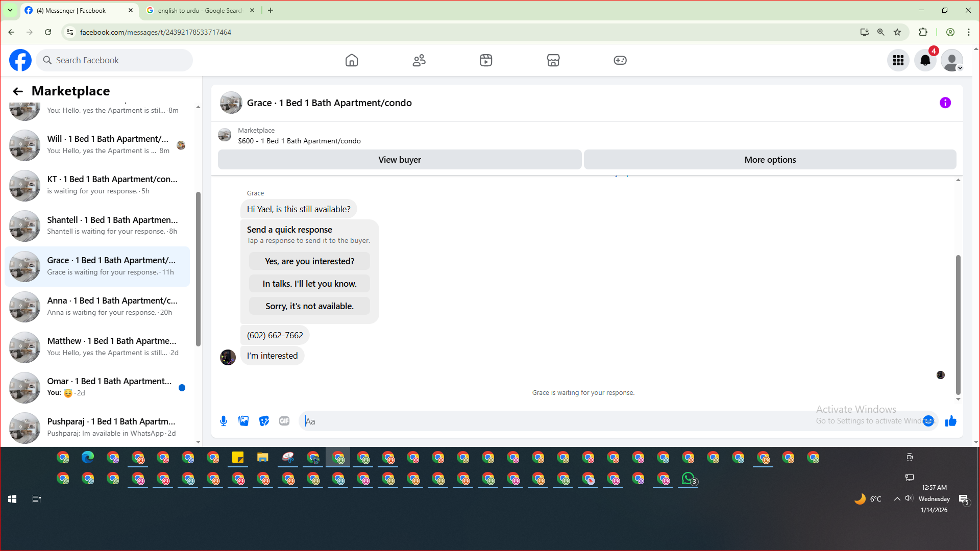
Task: Open the sticker picker icon
Action: 264,421
